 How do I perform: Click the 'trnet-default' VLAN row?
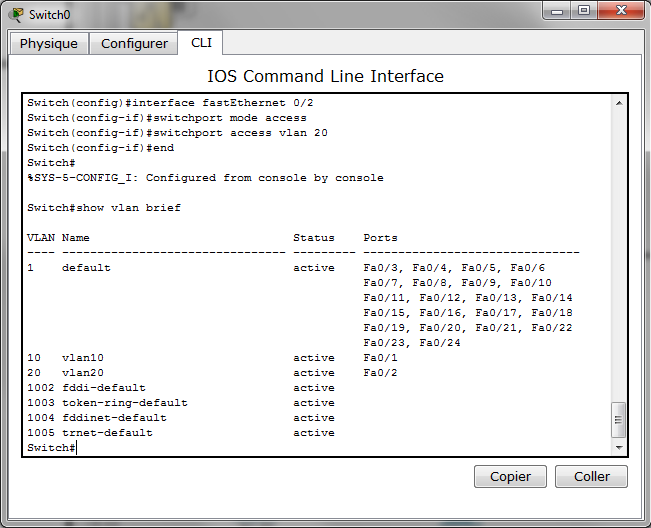click(x=181, y=433)
